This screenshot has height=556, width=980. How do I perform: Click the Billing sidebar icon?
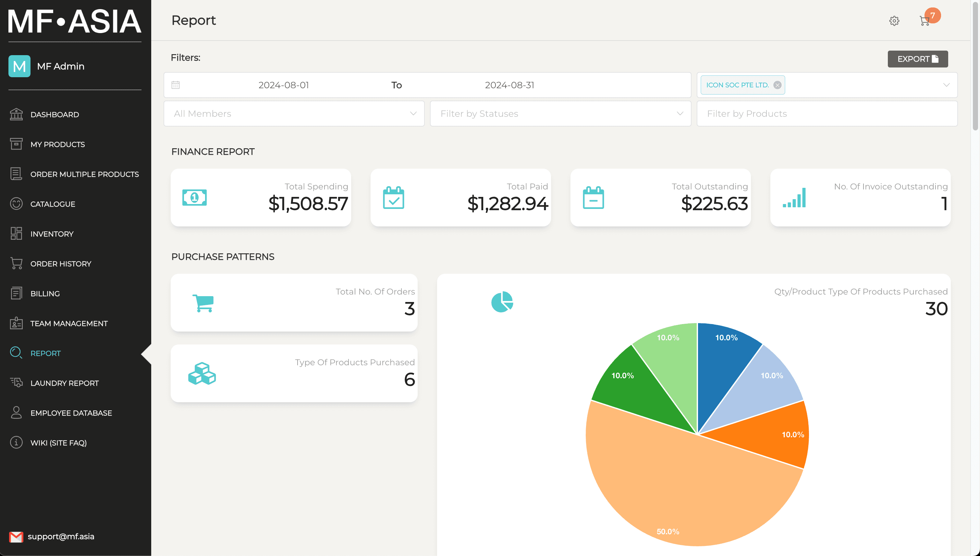point(16,293)
